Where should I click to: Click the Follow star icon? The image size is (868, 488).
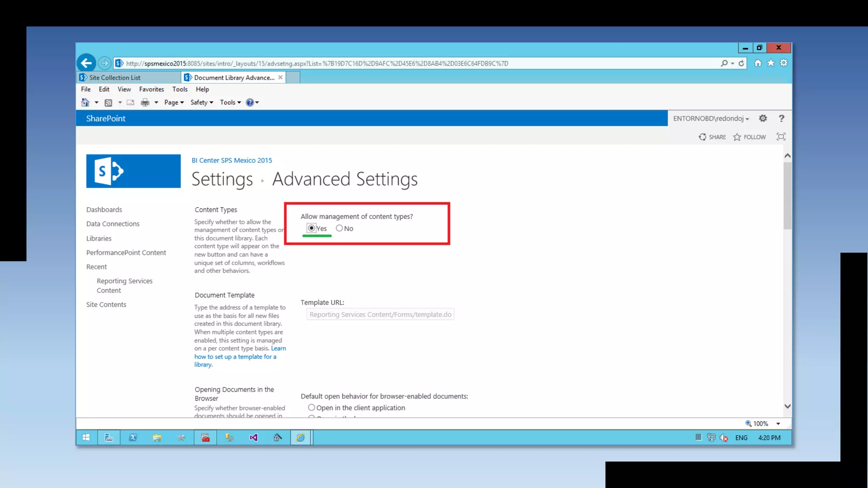[737, 137]
